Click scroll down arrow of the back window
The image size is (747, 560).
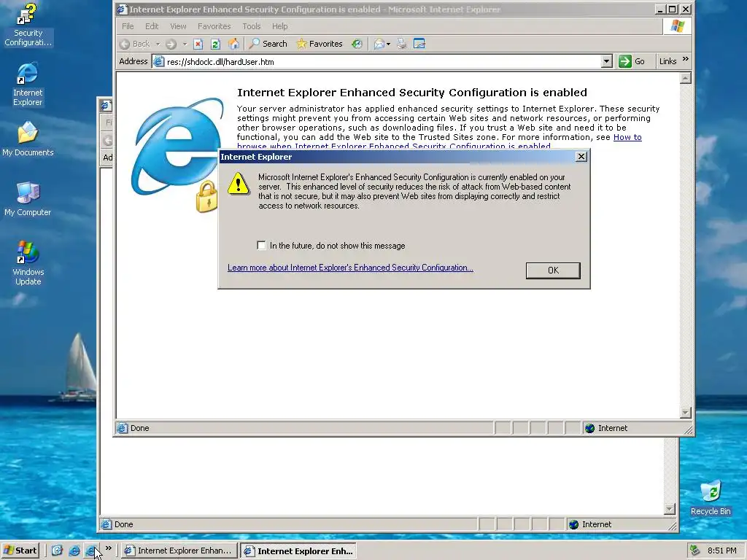(x=670, y=509)
